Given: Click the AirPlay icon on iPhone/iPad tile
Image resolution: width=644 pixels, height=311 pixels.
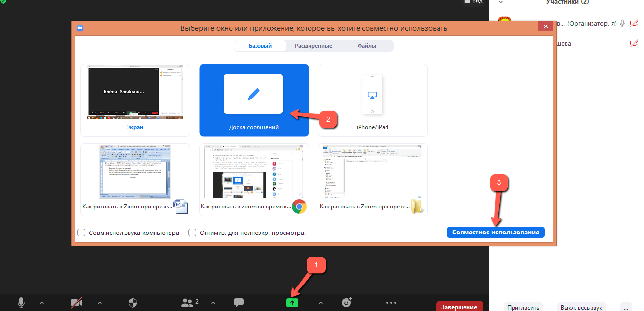Looking at the screenshot, I should [372, 95].
